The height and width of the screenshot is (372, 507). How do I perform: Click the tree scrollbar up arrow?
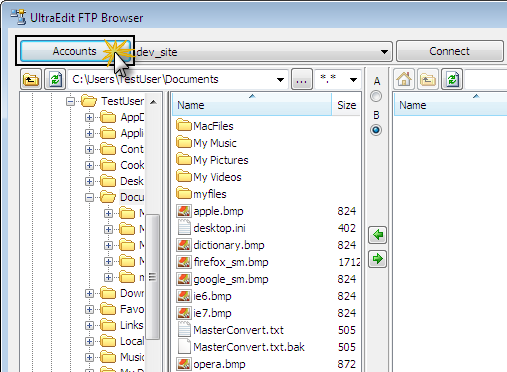pos(153,102)
